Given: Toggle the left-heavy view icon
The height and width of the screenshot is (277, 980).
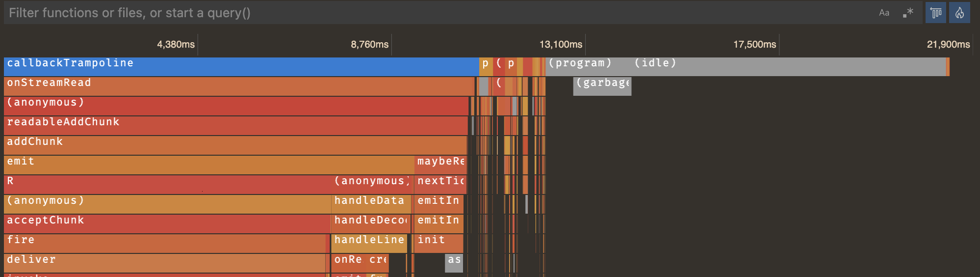Looking at the screenshot, I should click(x=936, y=13).
